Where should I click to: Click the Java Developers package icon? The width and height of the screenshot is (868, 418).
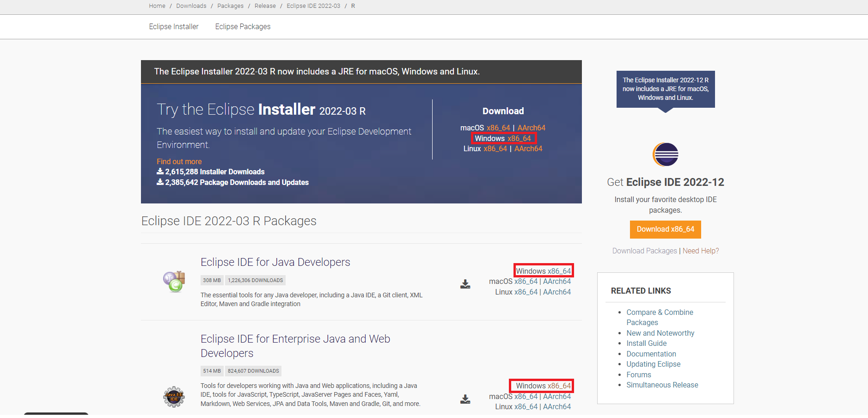click(174, 282)
